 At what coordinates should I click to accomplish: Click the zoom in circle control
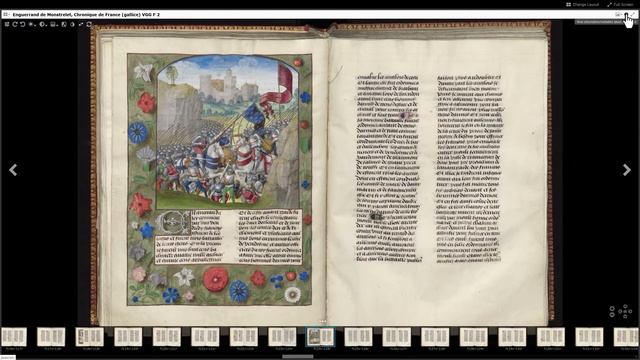pyautogui.click(x=612, y=309)
